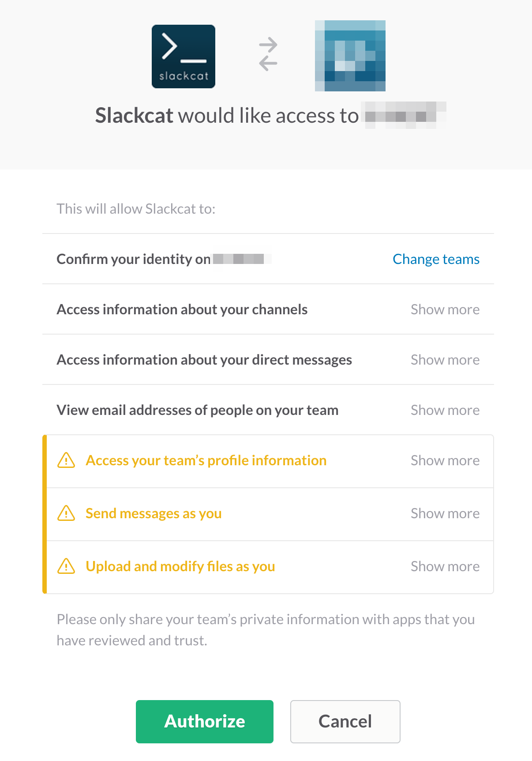
Task: Click warning icon beside Upload and modify files
Action: tap(66, 566)
